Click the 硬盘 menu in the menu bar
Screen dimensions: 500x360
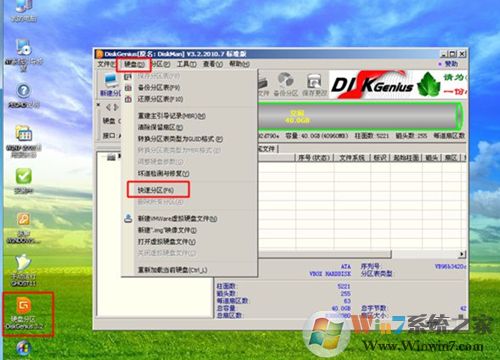pyautogui.click(x=134, y=64)
